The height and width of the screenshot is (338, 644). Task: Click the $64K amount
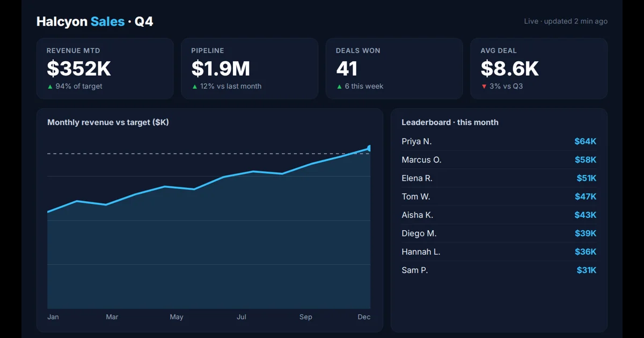586,142
